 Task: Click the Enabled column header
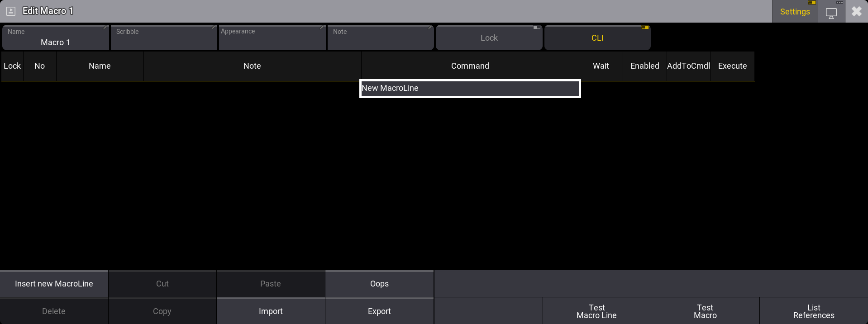[x=644, y=66]
